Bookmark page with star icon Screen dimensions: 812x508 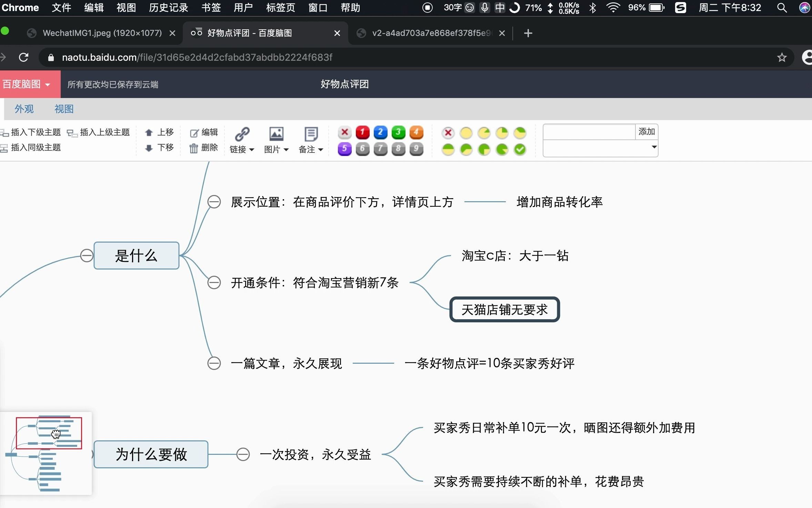tap(782, 57)
